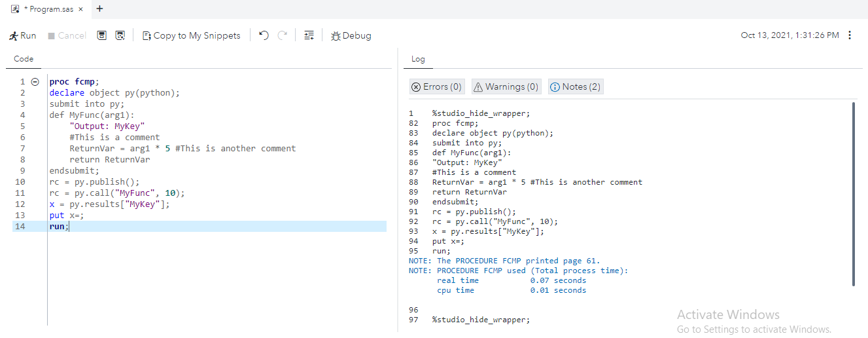Add a new tab with plus
This screenshot has height=338, width=868.
pos(99,9)
